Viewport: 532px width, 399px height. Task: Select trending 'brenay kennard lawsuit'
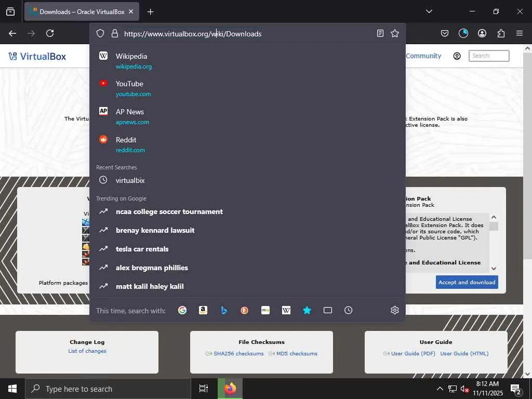(248, 230)
